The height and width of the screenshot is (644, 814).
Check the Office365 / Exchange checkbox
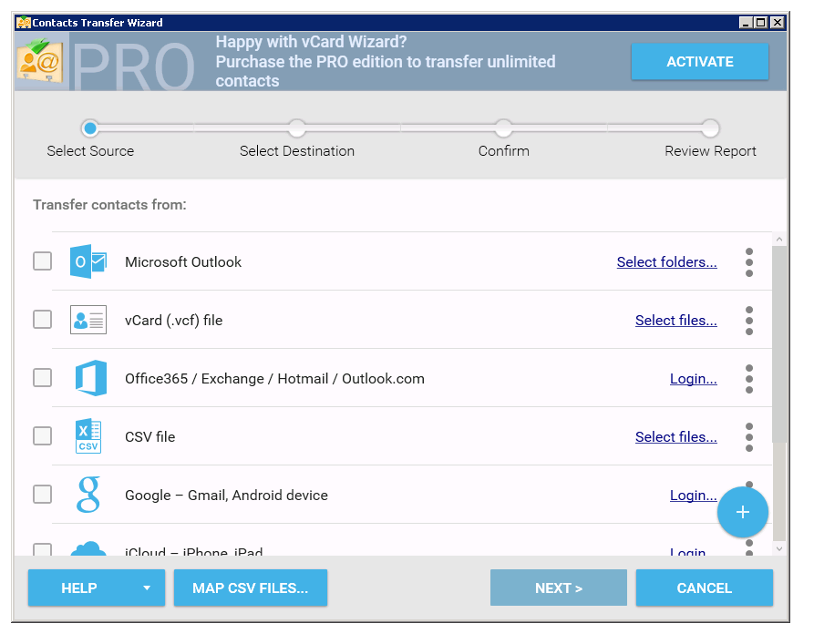coord(42,377)
